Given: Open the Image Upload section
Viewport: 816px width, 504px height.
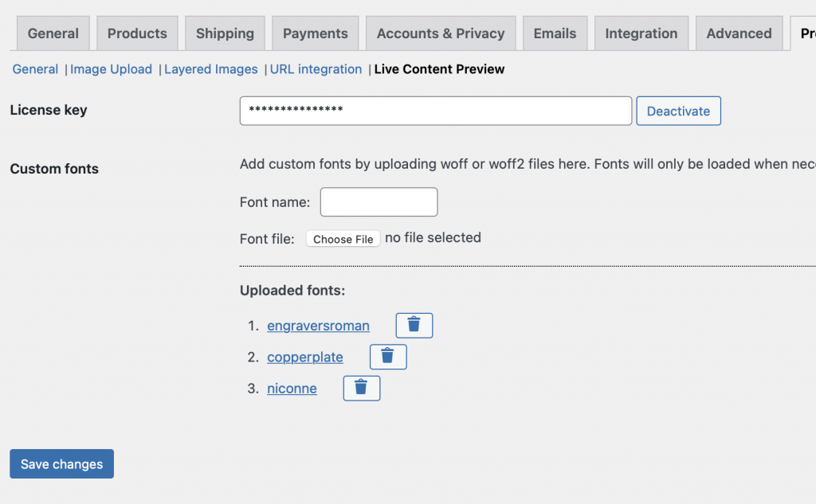Looking at the screenshot, I should [x=111, y=69].
